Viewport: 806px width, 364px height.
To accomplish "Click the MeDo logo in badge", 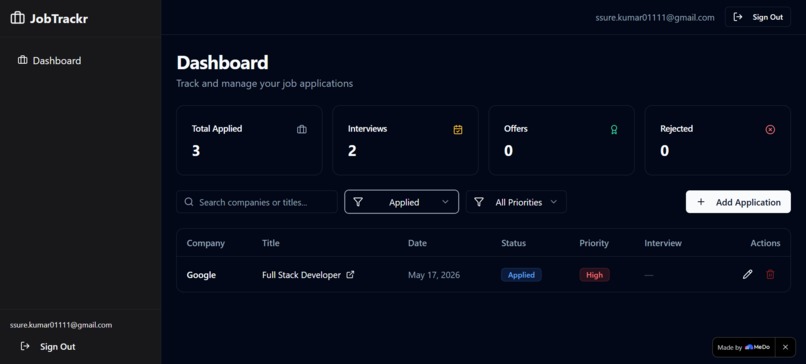I will [757, 347].
